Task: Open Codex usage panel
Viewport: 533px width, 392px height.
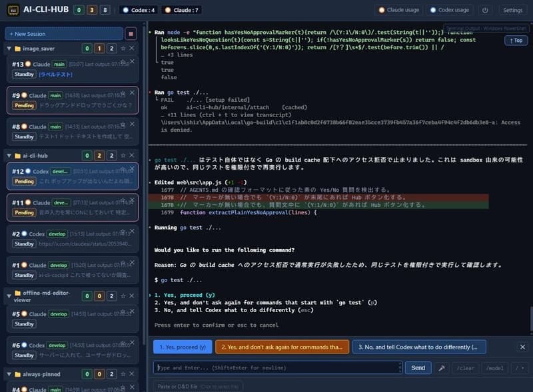Action: click(450, 10)
